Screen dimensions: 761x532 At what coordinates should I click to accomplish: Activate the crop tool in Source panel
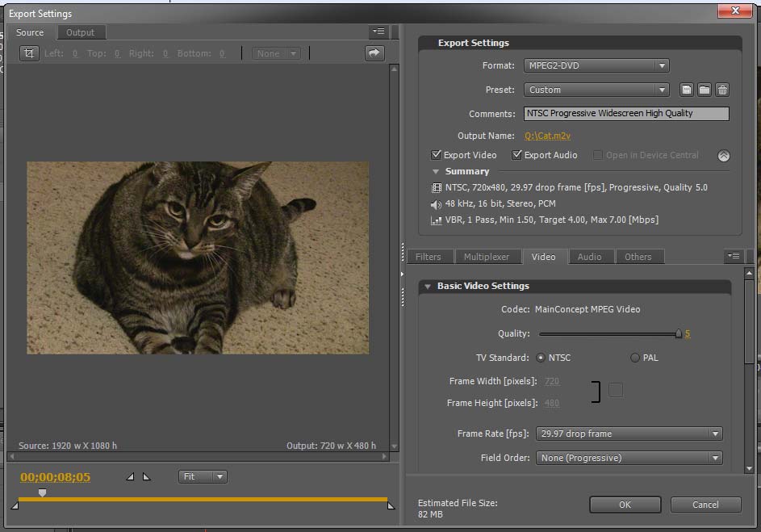tap(29, 53)
